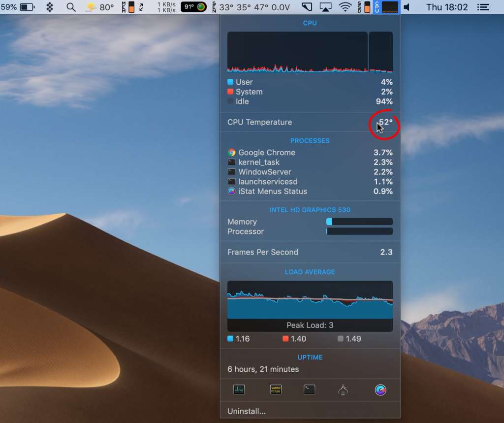Click the warning monitor shortcut icon
Screen dimensions: 504x423
276,389
